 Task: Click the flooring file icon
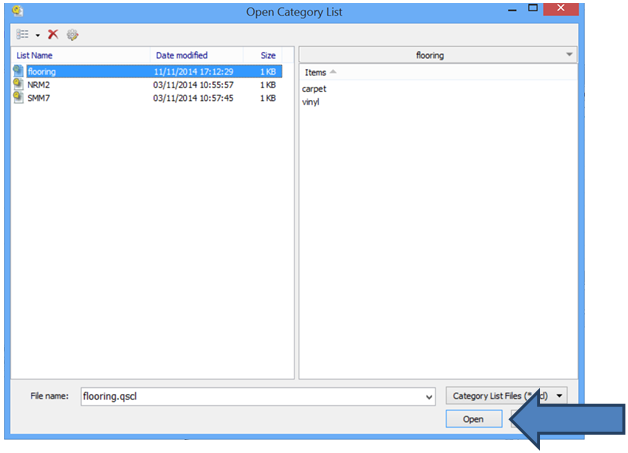point(19,72)
